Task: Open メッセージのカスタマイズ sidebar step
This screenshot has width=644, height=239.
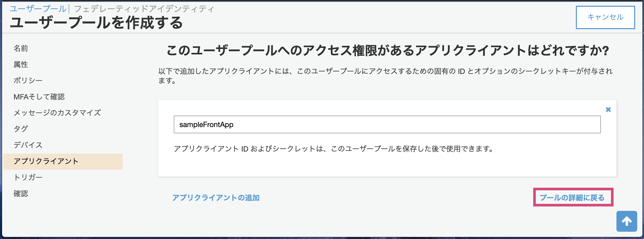Action: [57, 113]
